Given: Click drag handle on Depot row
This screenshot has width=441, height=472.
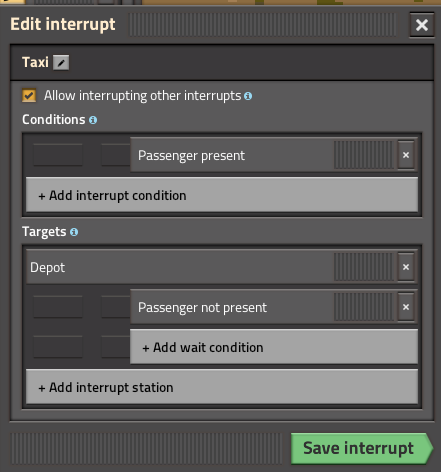Looking at the screenshot, I should coord(364,267).
